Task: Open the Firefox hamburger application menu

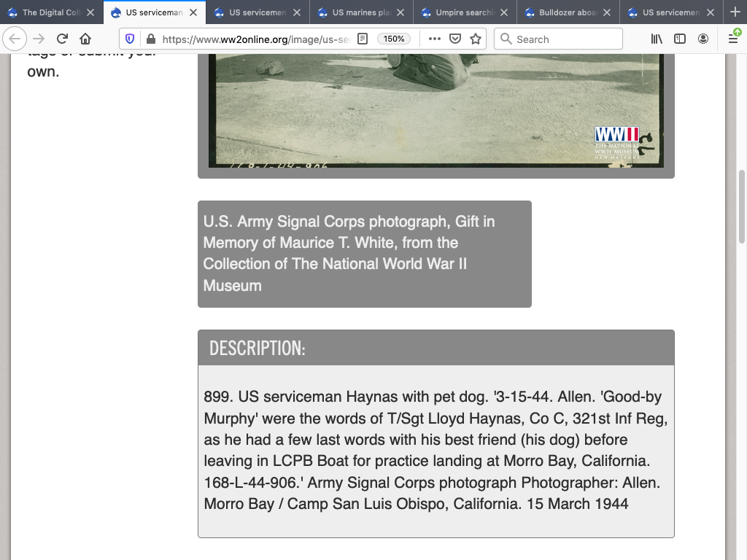Action: point(733,39)
